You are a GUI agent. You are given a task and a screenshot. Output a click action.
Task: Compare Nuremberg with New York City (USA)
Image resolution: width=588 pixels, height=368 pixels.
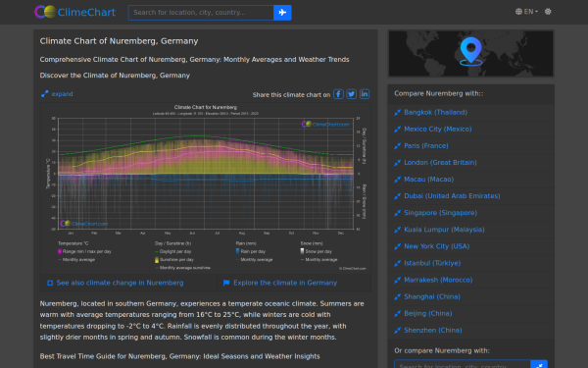[x=436, y=246]
